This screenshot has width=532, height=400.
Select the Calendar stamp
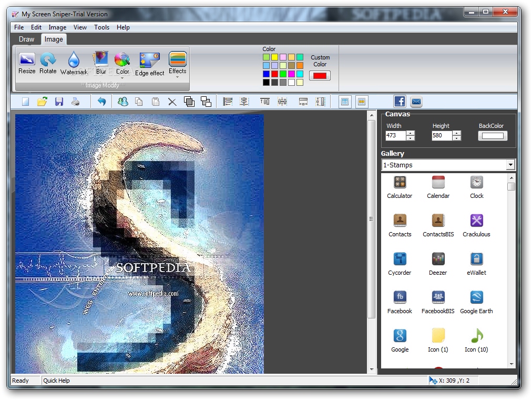tap(438, 187)
